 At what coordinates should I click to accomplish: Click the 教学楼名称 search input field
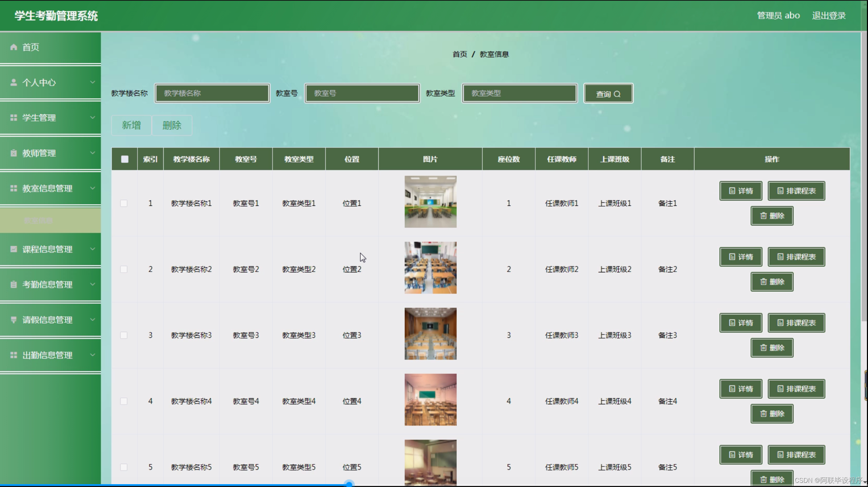pyautogui.click(x=212, y=93)
